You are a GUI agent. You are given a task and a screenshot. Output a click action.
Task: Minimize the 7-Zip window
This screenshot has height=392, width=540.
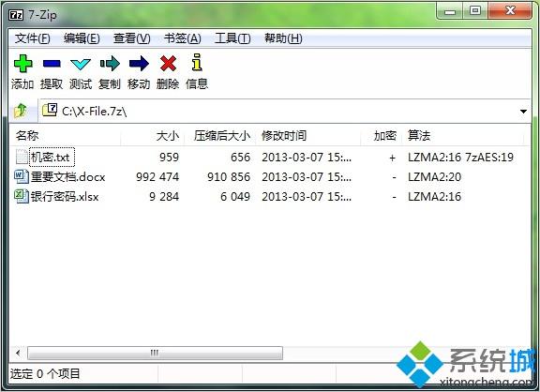[450, 11]
